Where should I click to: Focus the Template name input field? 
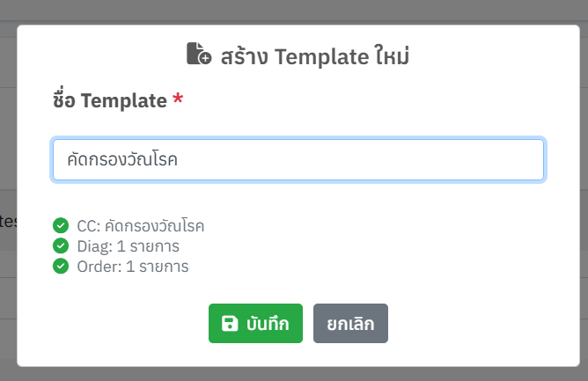pyautogui.click(x=298, y=159)
